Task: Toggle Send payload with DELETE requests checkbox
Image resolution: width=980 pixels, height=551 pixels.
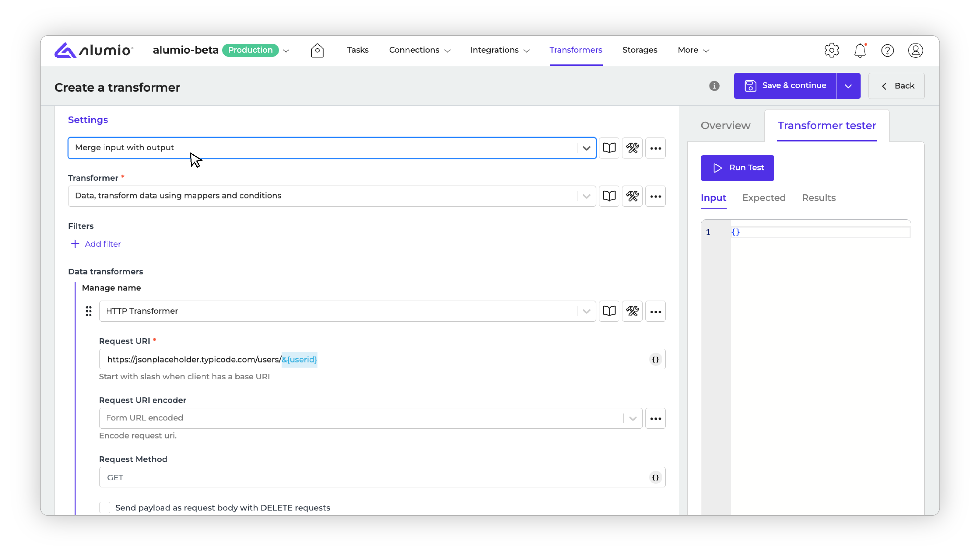Action: click(x=105, y=507)
